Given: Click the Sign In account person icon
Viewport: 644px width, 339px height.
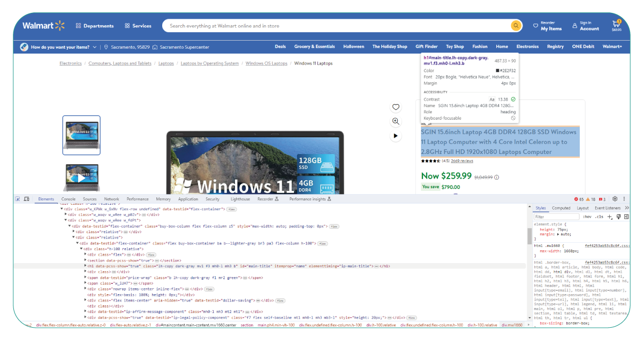Looking at the screenshot, I should [575, 26].
